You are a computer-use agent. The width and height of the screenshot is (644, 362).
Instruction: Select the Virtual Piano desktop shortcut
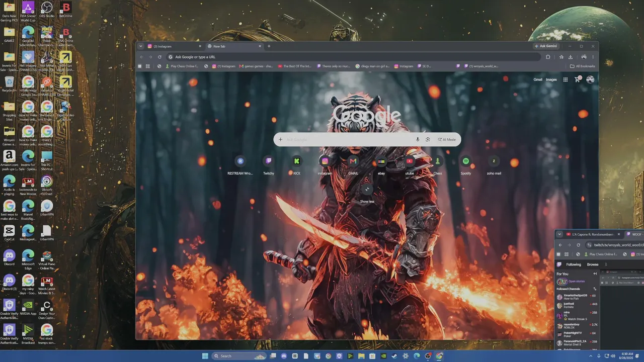tap(47, 260)
